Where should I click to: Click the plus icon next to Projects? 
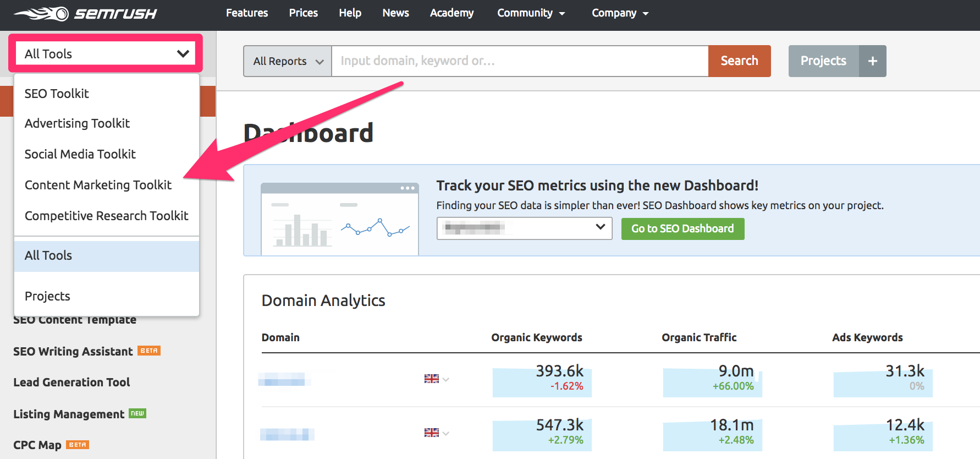pos(873,61)
